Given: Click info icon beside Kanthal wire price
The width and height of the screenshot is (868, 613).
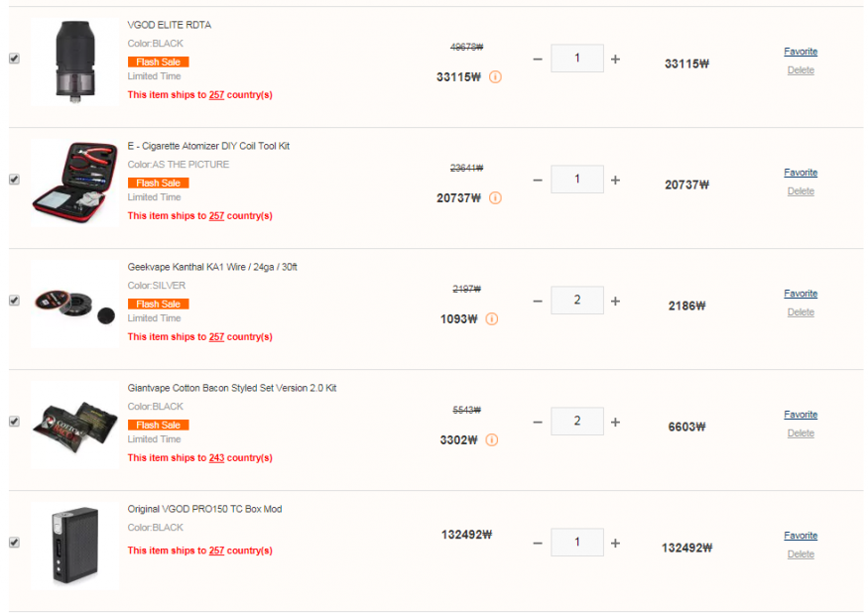Looking at the screenshot, I should pyautogui.click(x=492, y=318).
